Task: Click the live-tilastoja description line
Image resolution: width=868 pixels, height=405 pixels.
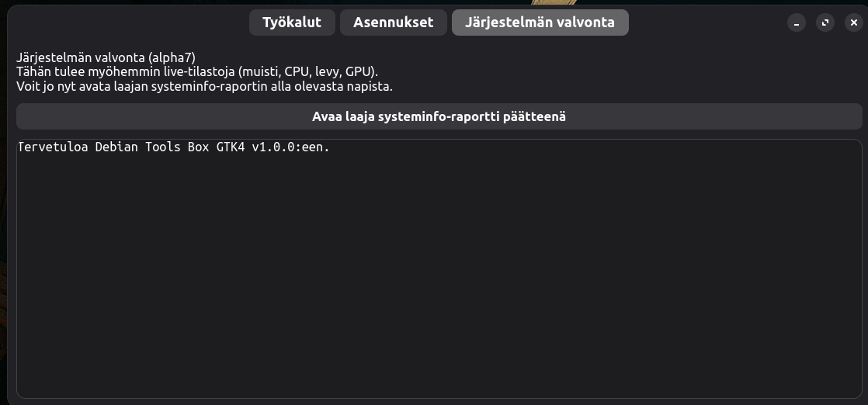Action: (197, 71)
